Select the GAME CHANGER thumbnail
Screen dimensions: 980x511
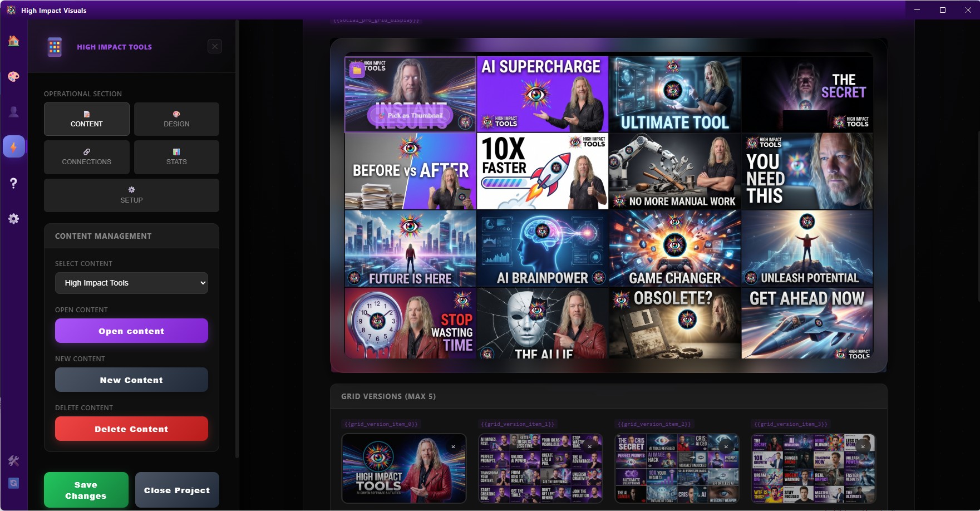click(675, 248)
